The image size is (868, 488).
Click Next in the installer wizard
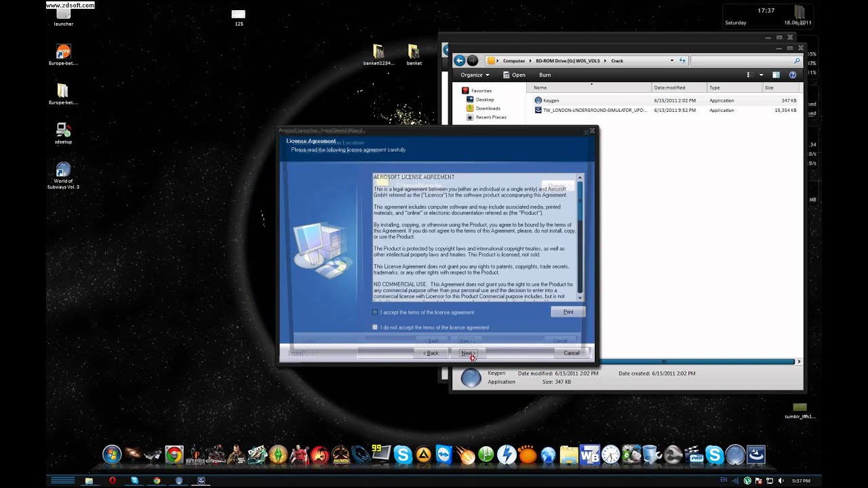coord(468,353)
